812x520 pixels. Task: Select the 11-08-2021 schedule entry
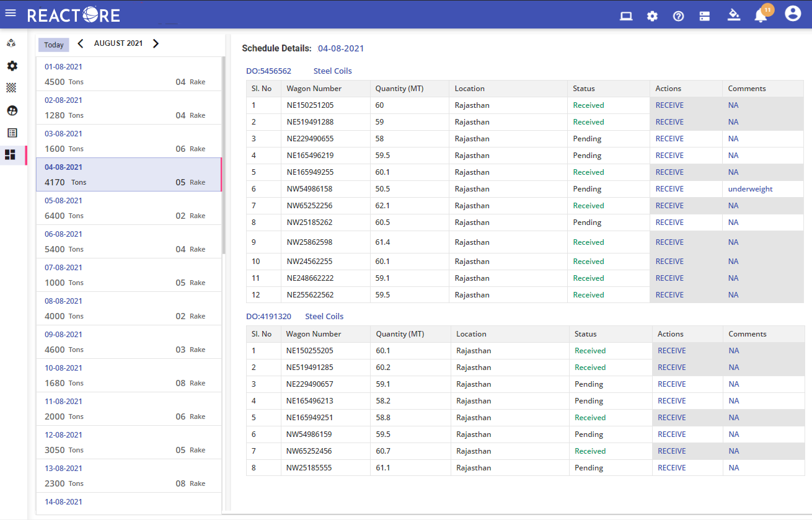pos(128,409)
